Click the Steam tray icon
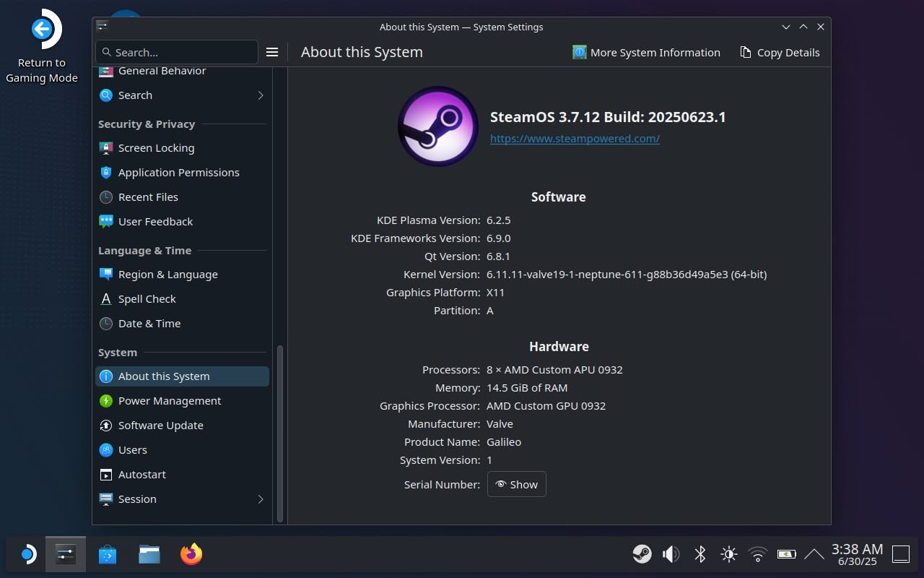The height and width of the screenshot is (578, 924). [642, 554]
